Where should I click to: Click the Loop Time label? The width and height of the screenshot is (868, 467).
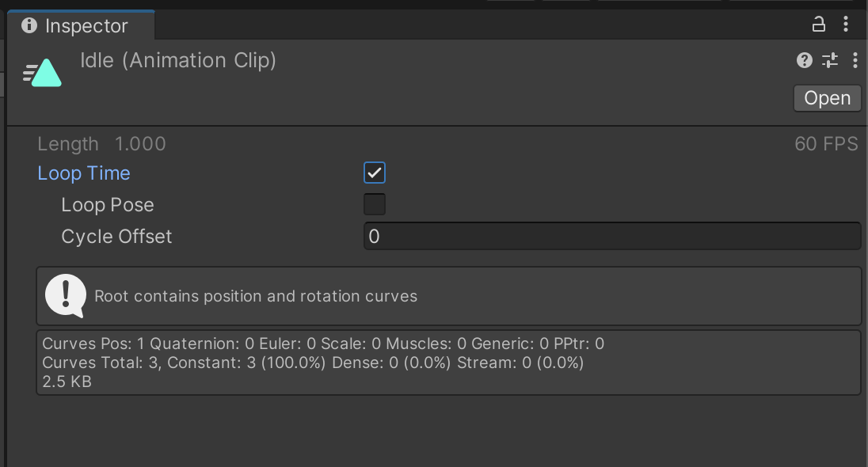[84, 173]
